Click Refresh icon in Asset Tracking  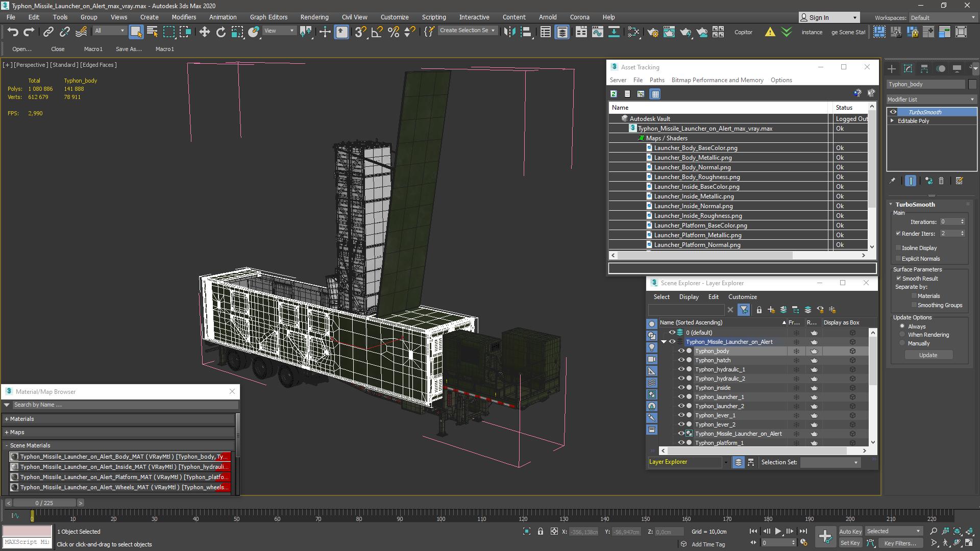coord(614,94)
